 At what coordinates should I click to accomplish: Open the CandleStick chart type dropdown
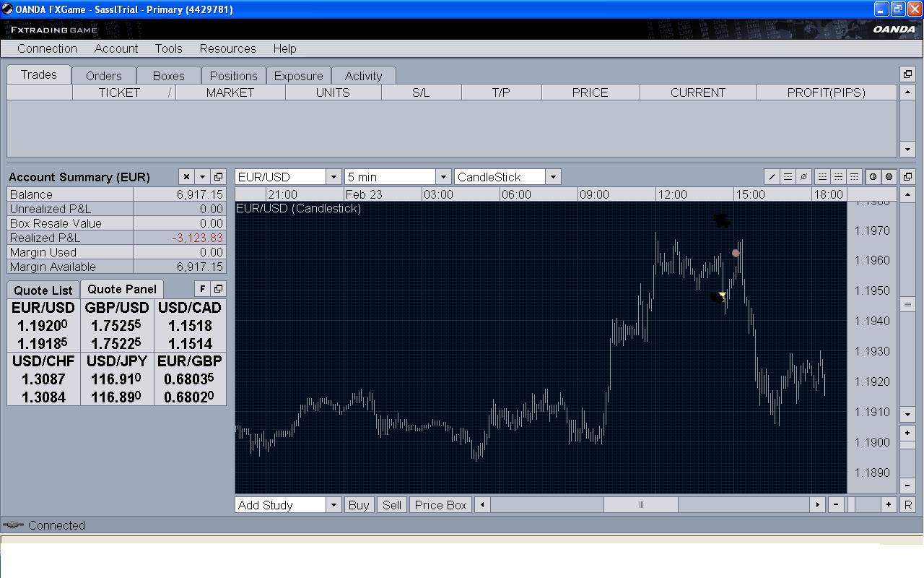[x=553, y=177]
